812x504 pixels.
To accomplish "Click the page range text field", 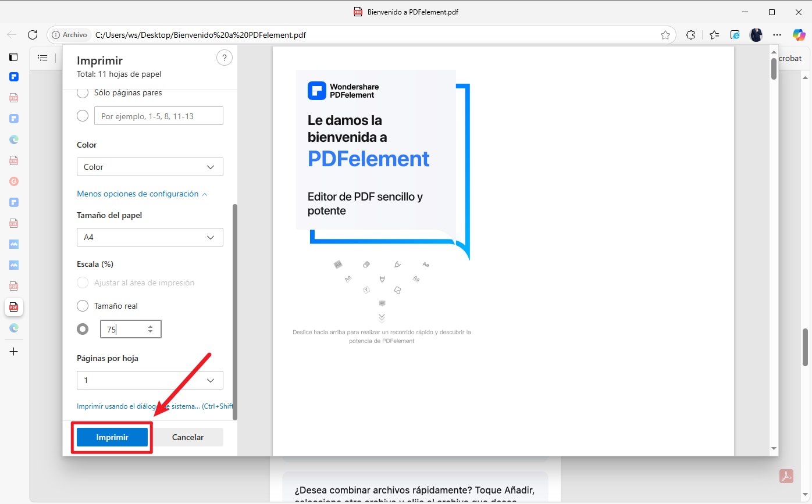I will (x=158, y=116).
